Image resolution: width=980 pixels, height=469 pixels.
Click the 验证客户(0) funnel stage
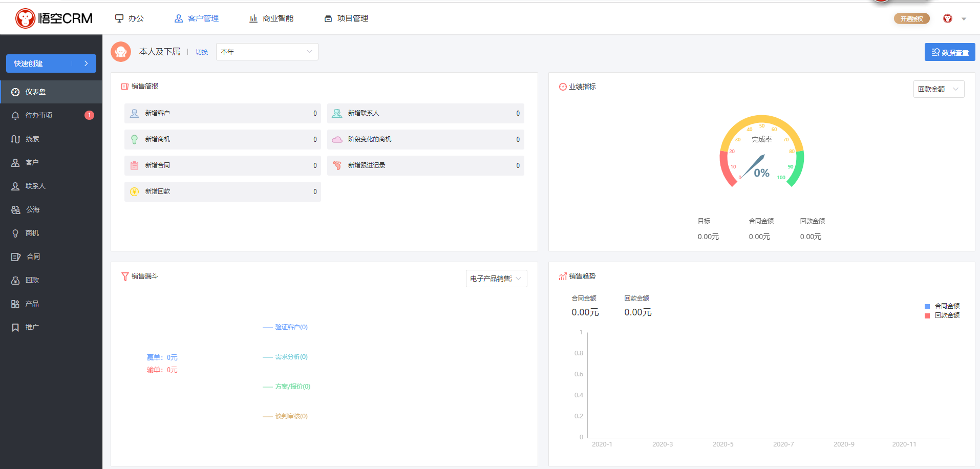click(291, 327)
